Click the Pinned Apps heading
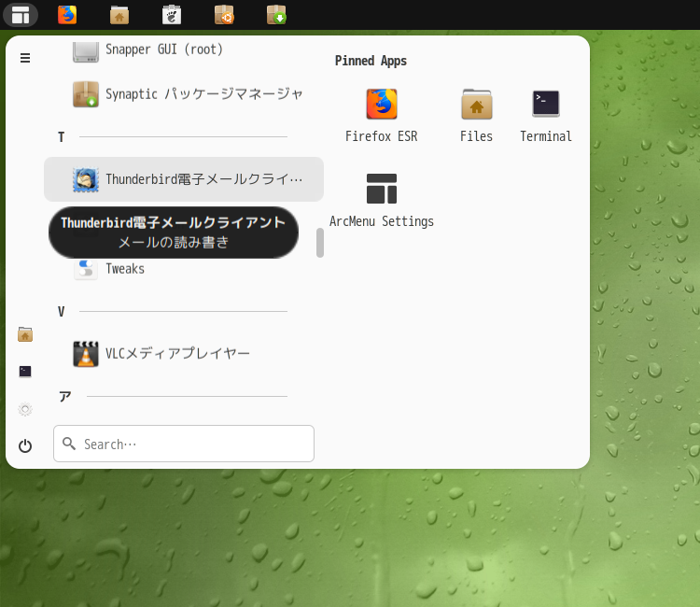This screenshot has height=607, width=700. (371, 61)
